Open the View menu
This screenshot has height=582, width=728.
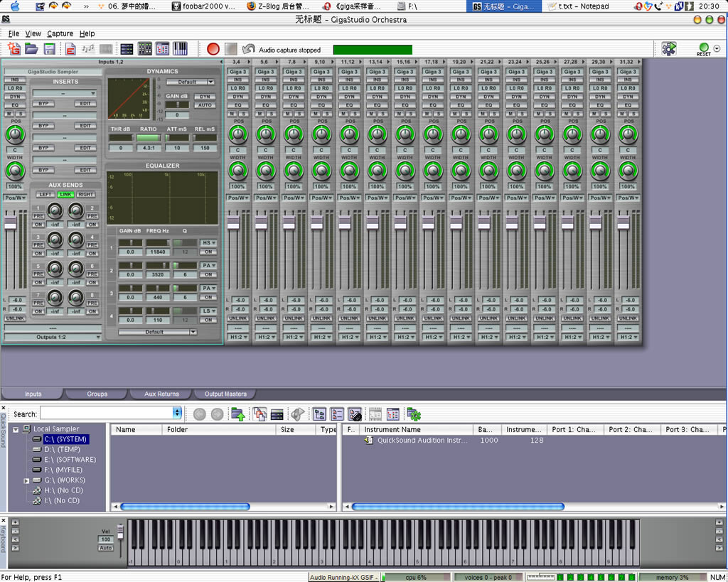[x=33, y=33]
